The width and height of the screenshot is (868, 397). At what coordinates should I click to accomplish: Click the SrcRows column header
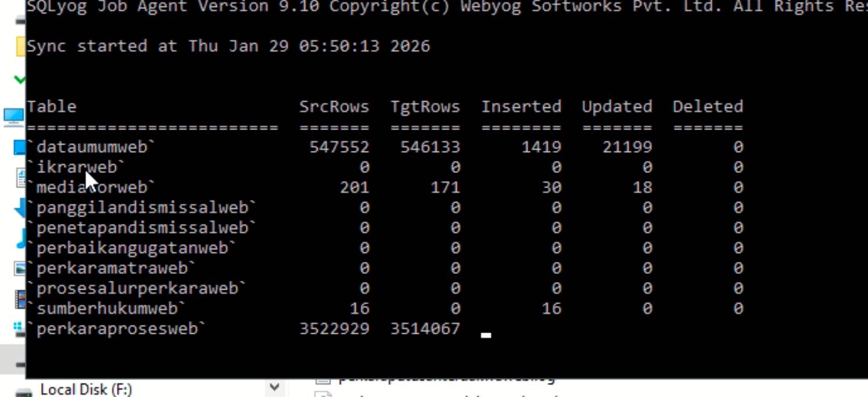(x=333, y=107)
